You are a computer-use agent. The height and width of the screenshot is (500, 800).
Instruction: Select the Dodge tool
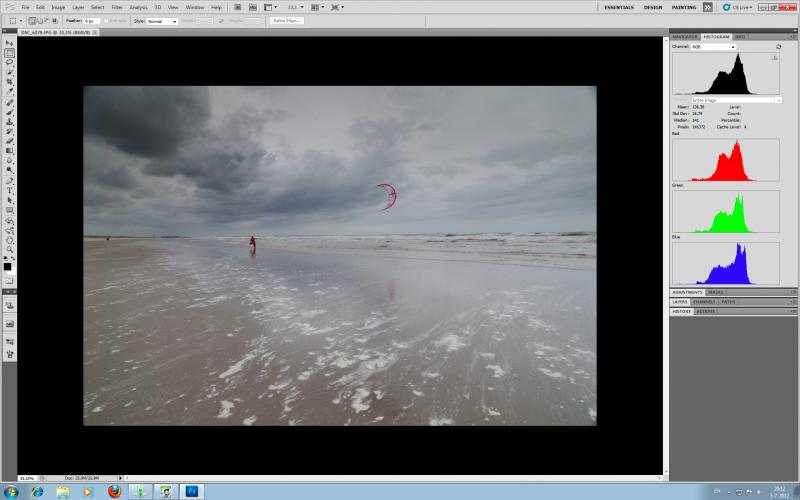(9, 169)
